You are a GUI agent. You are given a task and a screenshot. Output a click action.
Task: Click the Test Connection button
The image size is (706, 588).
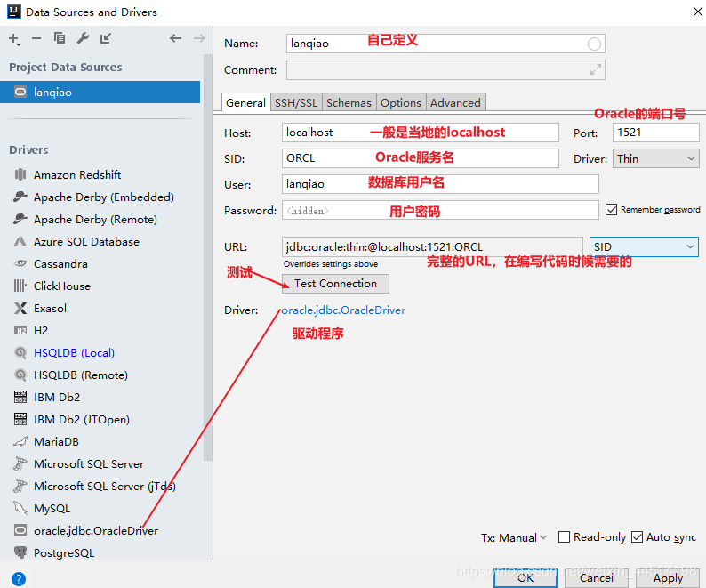(x=335, y=284)
